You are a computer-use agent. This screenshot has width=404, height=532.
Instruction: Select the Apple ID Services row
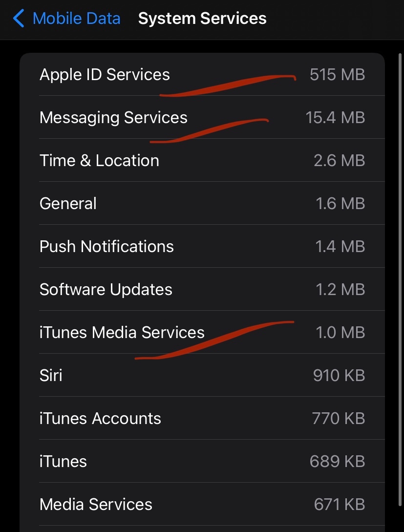click(x=105, y=75)
